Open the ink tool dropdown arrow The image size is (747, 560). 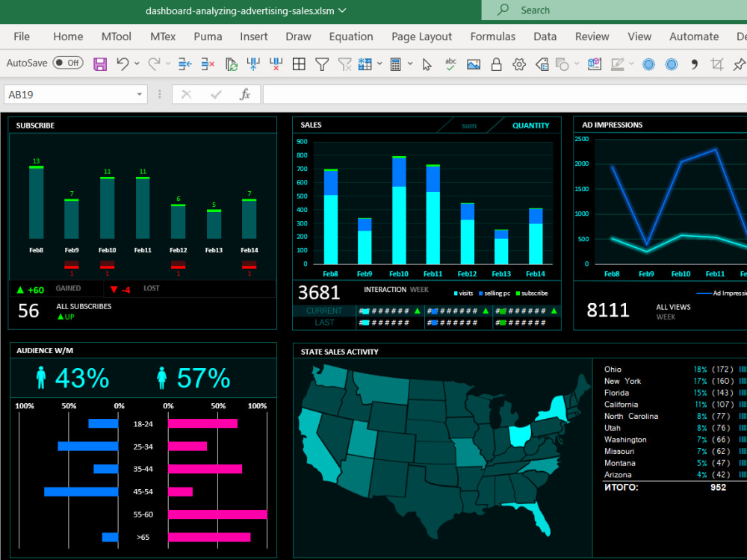coord(630,64)
